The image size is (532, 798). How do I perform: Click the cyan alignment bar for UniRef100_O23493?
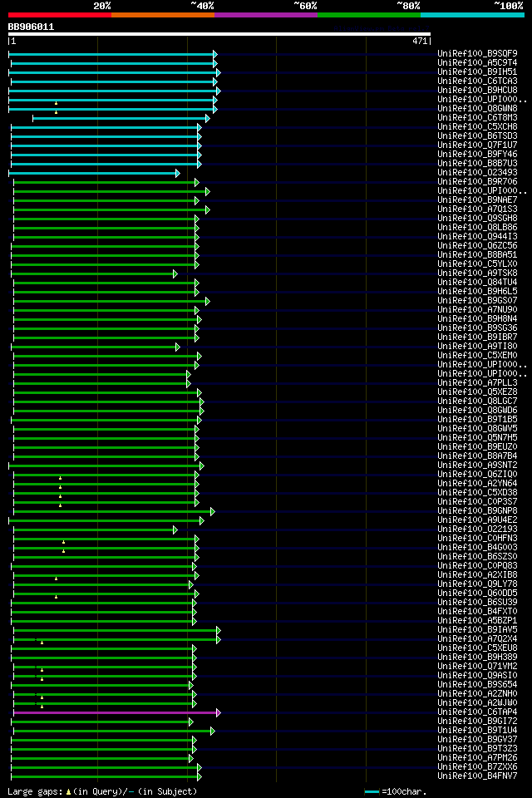94,174
